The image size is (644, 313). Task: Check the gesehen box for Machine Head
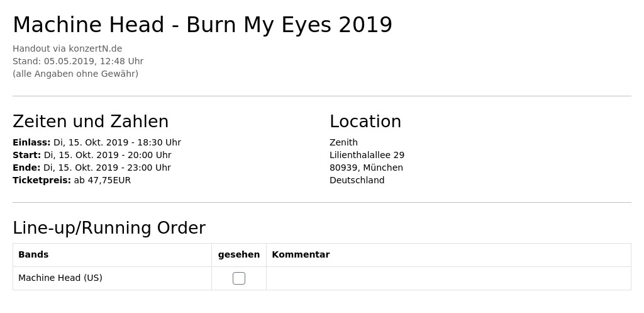click(x=238, y=278)
